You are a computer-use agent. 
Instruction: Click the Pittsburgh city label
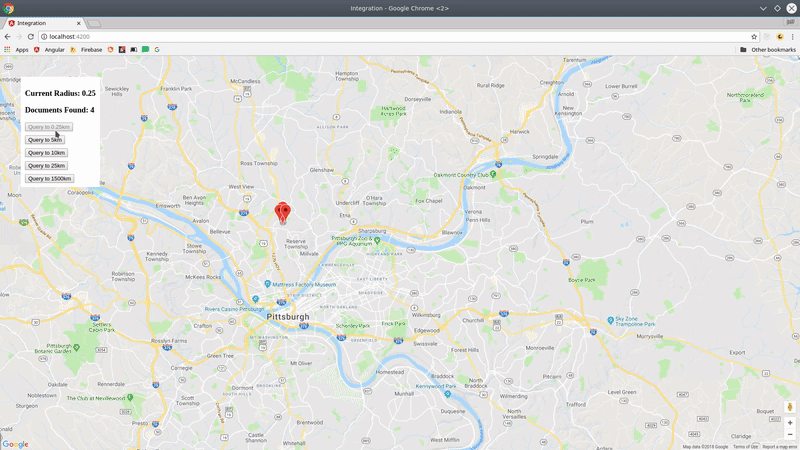click(288, 316)
